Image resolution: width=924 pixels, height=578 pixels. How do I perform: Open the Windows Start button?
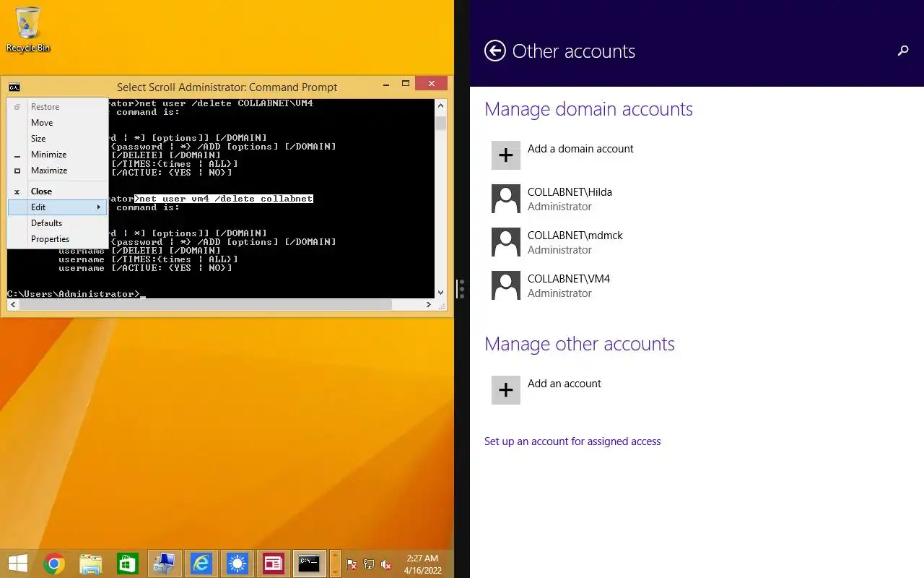pos(17,564)
